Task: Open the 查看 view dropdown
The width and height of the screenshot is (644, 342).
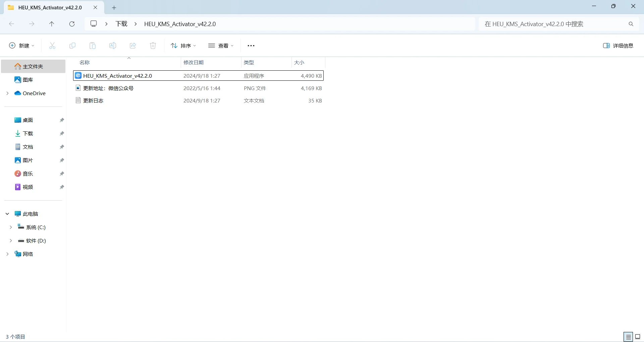Action: point(221,46)
